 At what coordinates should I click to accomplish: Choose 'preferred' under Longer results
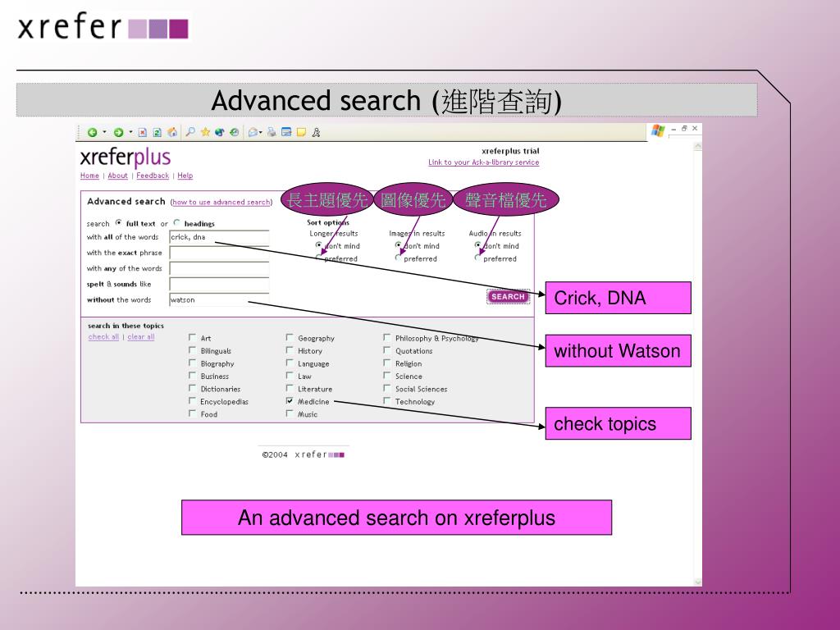click(x=319, y=258)
